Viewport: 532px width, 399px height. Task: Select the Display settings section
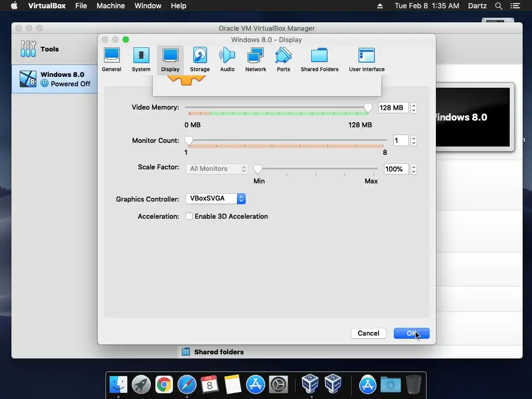[x=170, y=60]
